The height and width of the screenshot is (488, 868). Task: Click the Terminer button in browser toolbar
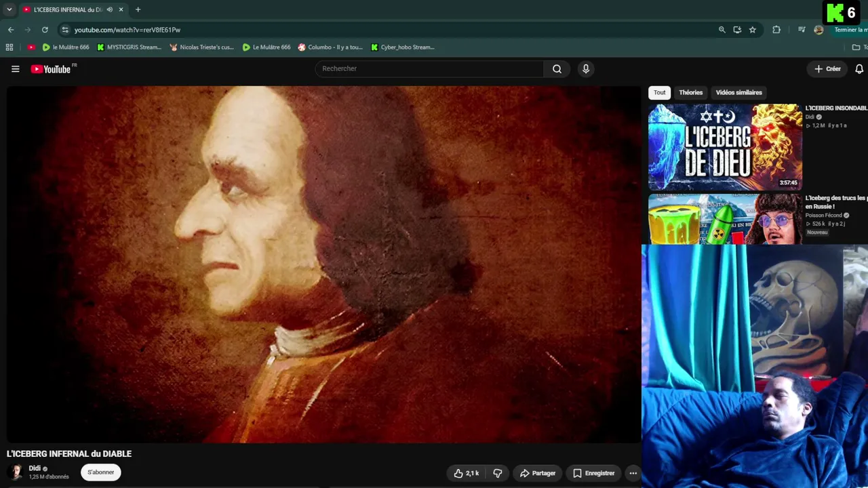point(850,30)
